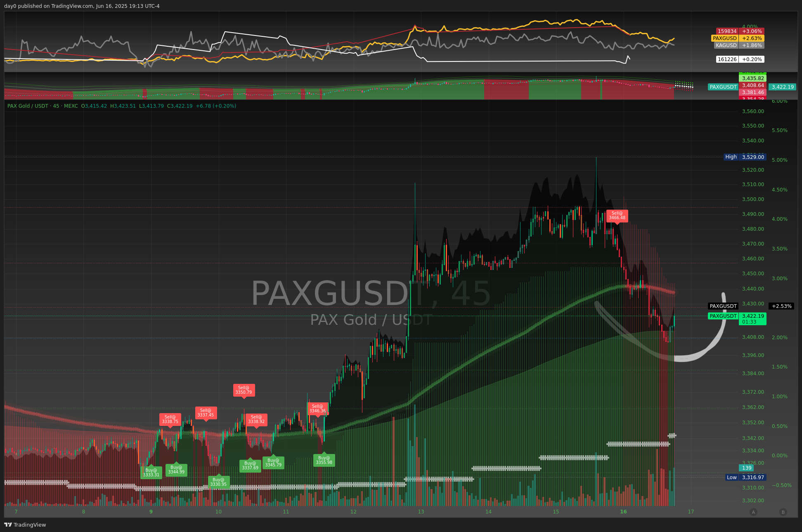This screenshot has height=532, width=802.
Task: Click the date label 7 on time axis
Action: pyautogui.click(x=16, y=512)
